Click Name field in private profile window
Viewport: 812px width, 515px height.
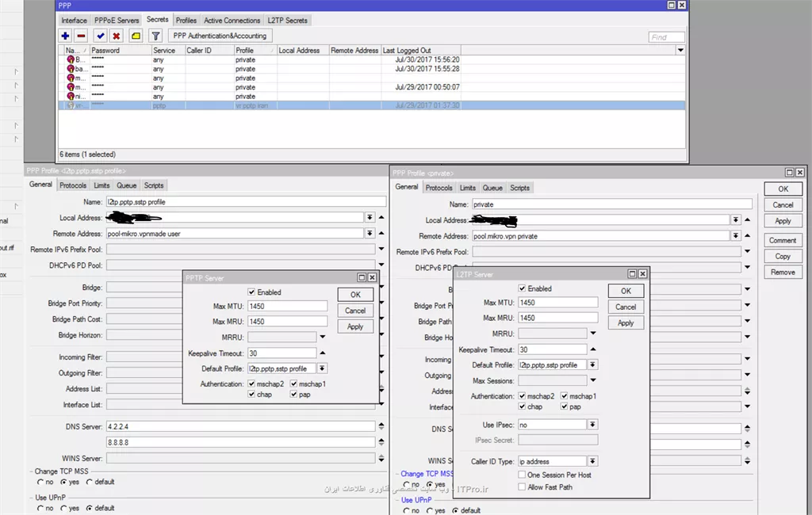click(x=612, y=204)
